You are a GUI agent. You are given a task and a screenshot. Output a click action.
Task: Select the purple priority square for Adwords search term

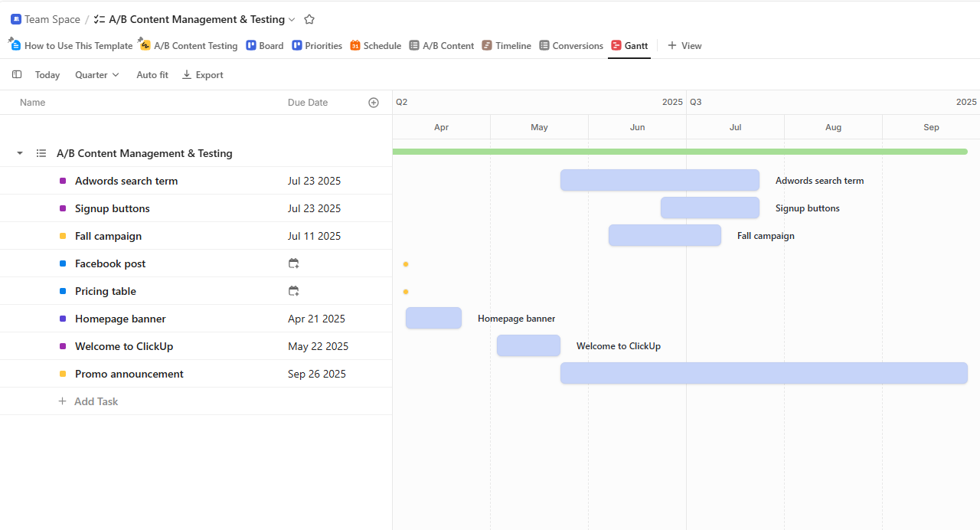[62, 180]
